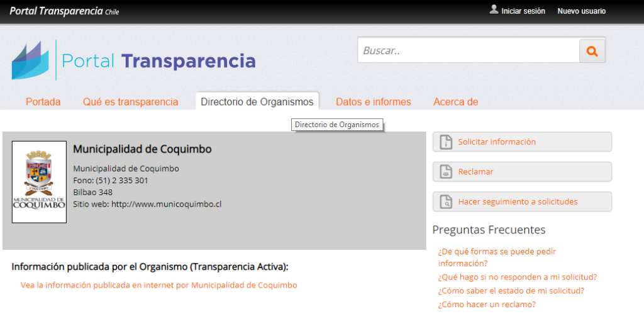Open the Cómo hacer un reclamo FAQ
This screenshot has width=644, height=316.
pos(487,305)
